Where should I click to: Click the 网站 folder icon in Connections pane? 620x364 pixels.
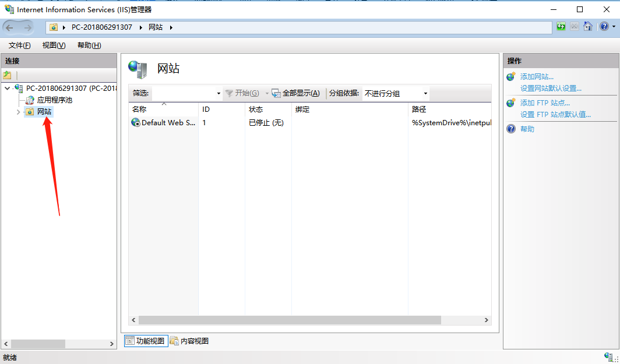tap(29, 111)
